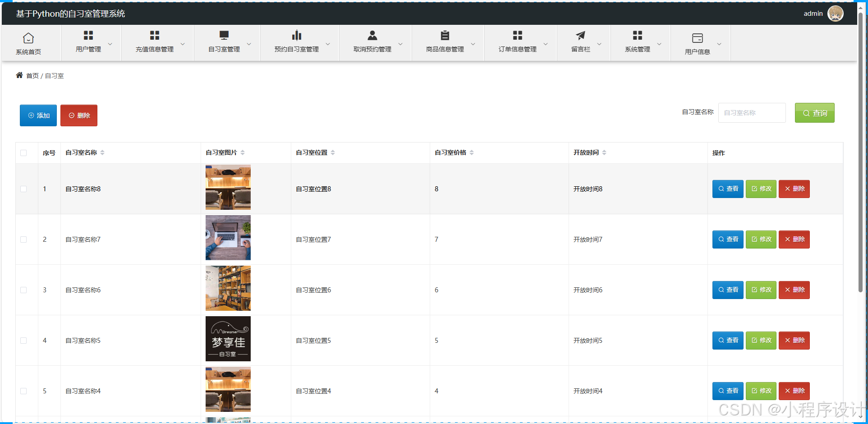Viewport: 868px width, 424px height.
Task: Click the 首页 breadcrumb link
Action: [x=32, y=76]
